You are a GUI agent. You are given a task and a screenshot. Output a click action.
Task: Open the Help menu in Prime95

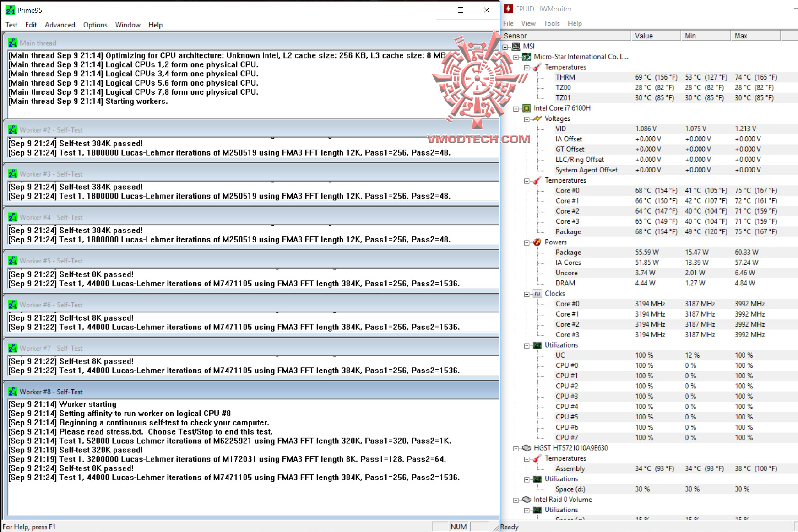point(156,25)
